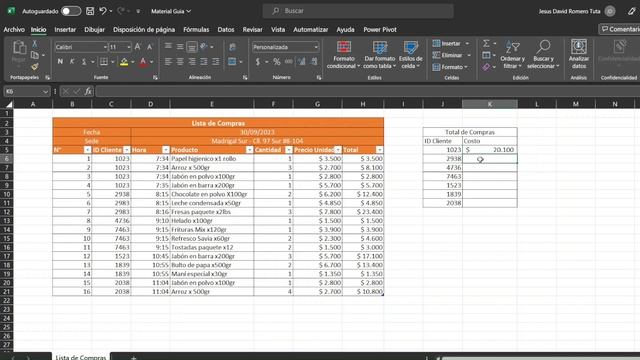Viewport: 640px width, 360px height.
Task: Click the Copy format paintbrush icon
Action: [35, 66]
